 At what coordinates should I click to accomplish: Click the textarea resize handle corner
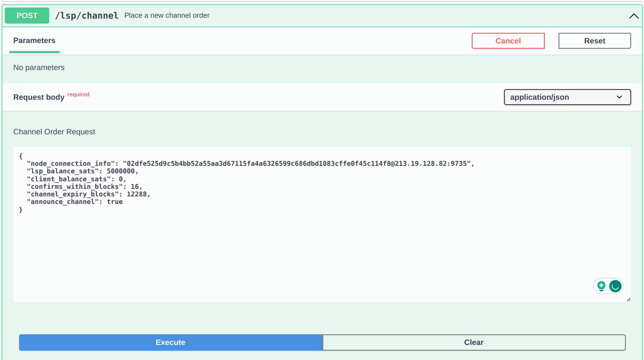coord(628,299)
